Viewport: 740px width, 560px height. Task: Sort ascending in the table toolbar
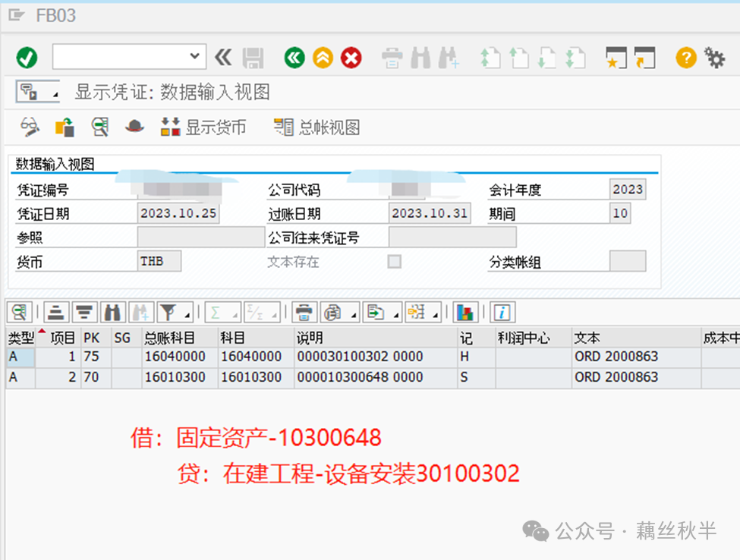click(x=57, y=312)
